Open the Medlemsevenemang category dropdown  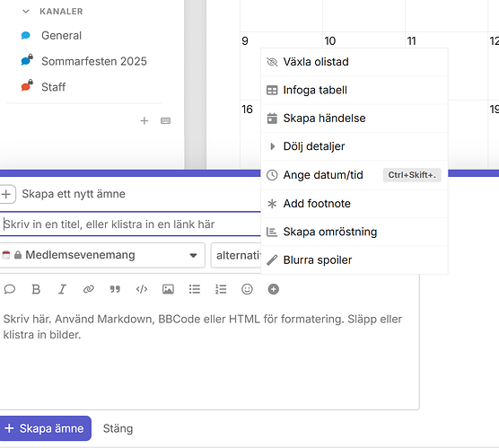[101, 255]
